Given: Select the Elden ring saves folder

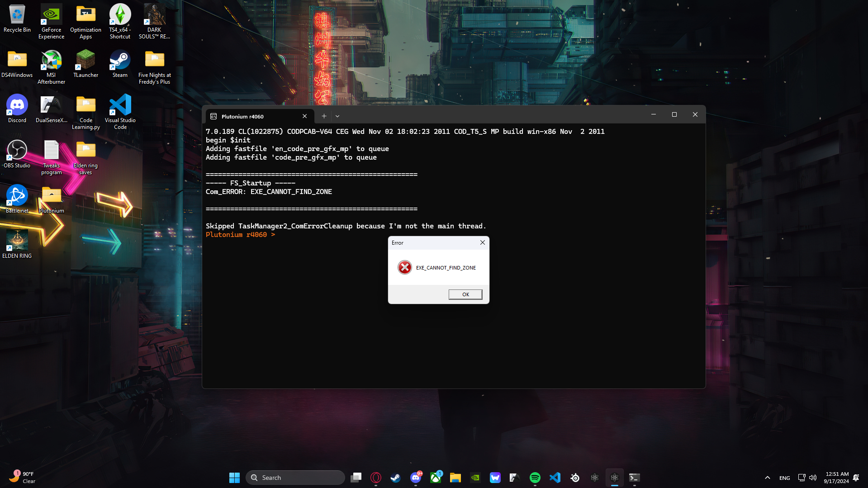Looking at the screenshot, I should coord(86,157).
